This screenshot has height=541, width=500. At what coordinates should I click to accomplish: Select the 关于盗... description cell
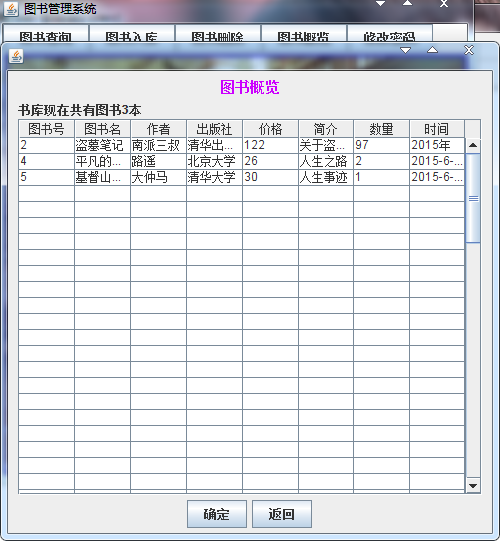(326, 145)
